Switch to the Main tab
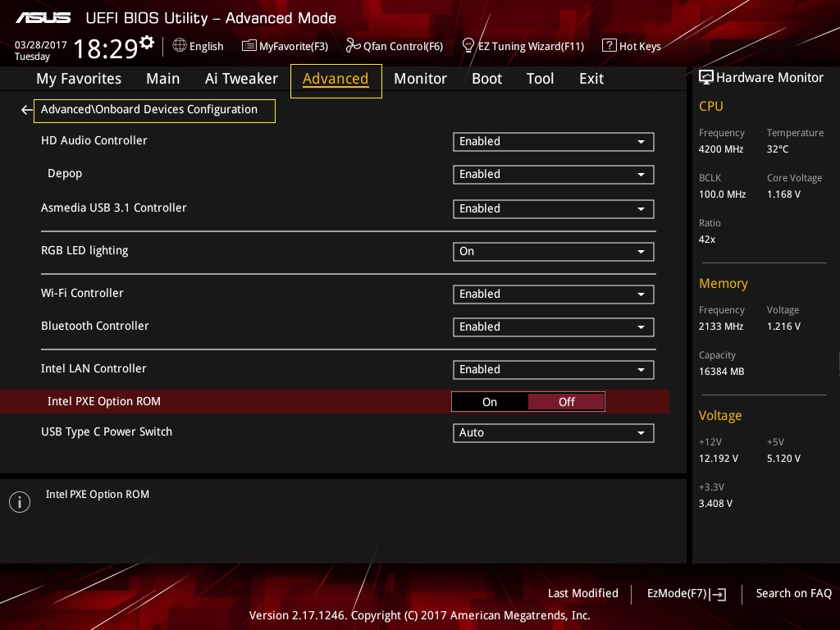Screen dimensions: 840x630 [x=163, y=79]
